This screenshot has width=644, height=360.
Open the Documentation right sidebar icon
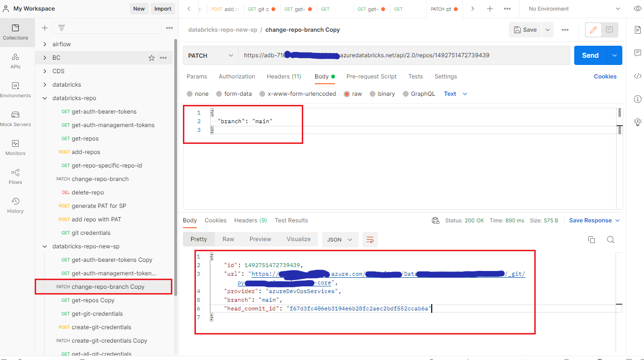pos(637,30)
